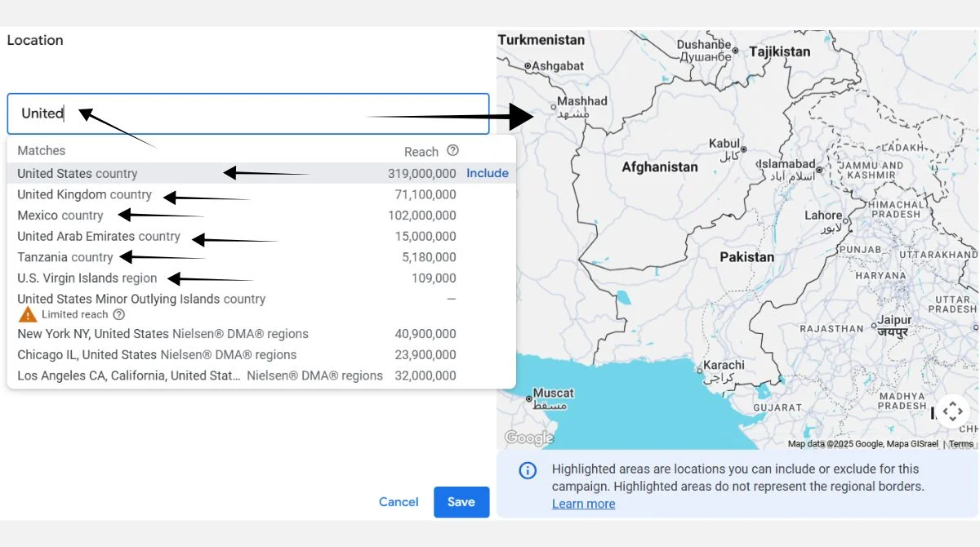The image size is (980, 547).
Task: Click Mashhad on the map
Action: pos(582,101)
